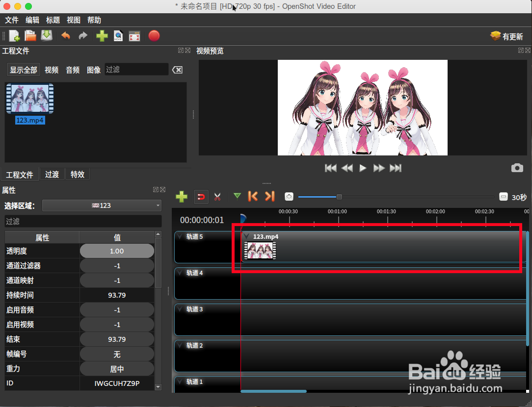Select the 工程文件 bottom tab
The width and height of the screenshot is (532, 407).
[x=20, y=175]
